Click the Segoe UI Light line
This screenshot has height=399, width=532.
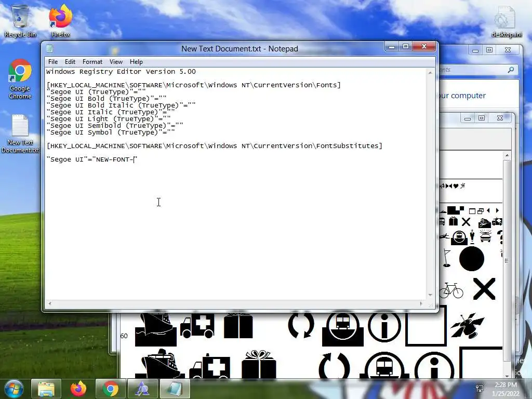(x=109, y=119)
